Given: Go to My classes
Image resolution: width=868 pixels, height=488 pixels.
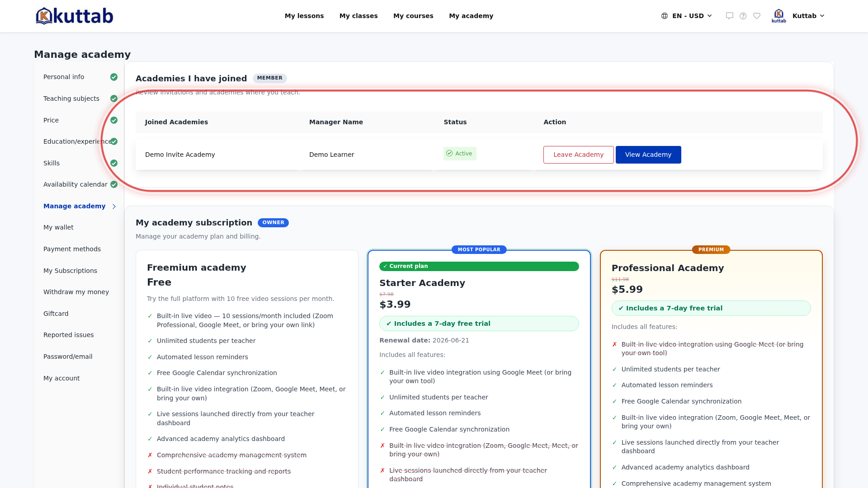Looking at the screenshot, I should 359,16.
